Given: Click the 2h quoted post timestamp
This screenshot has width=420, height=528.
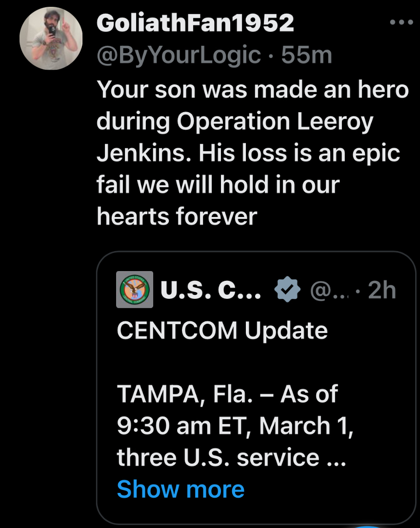Looking at the screenshot, I should point(382,290).
